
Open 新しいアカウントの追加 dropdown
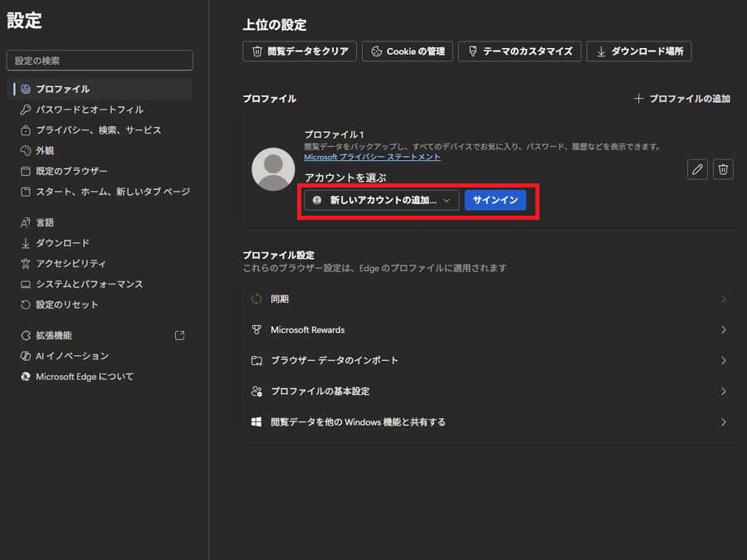(x=382, y=200)
